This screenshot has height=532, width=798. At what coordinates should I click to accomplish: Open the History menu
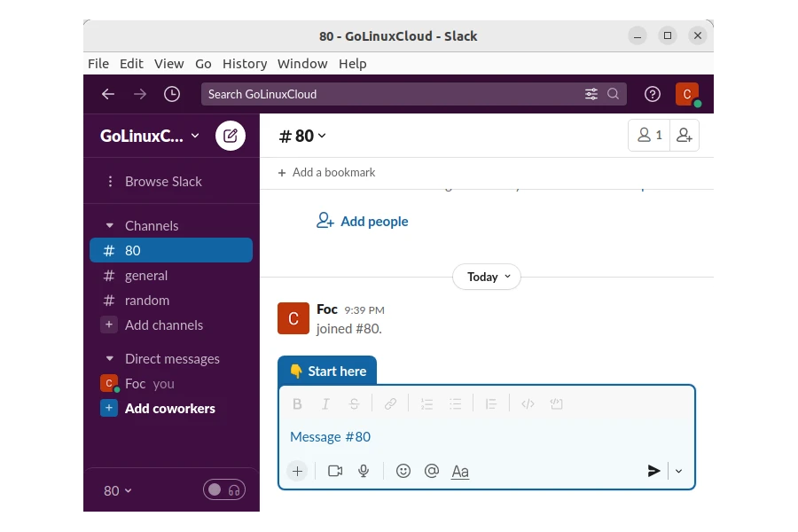[x=244, y=64]
